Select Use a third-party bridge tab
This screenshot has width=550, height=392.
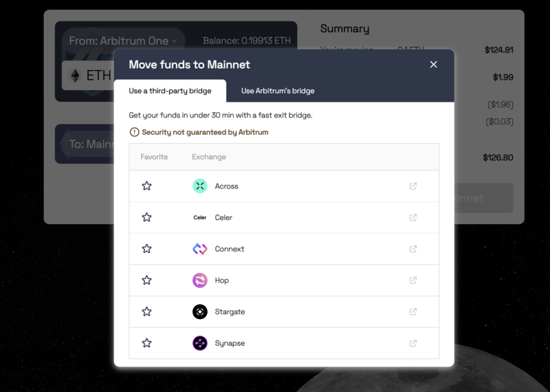(170, 91)
